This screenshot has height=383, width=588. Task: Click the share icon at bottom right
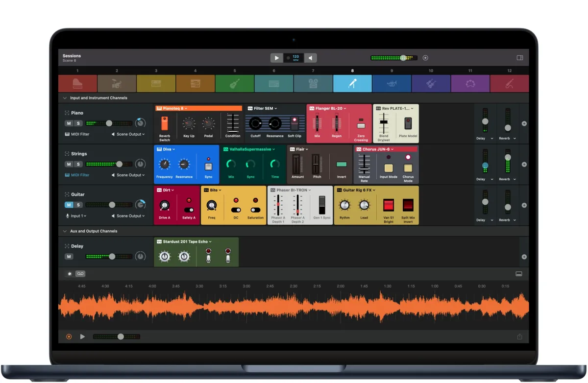519,336
